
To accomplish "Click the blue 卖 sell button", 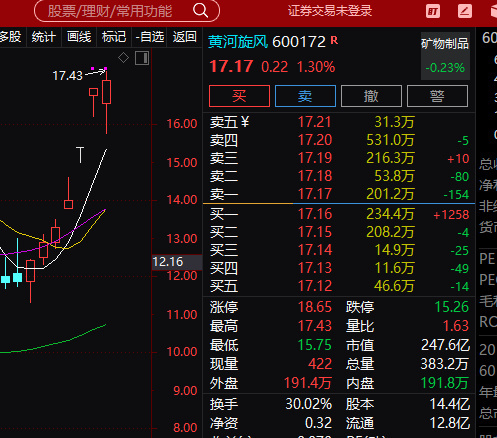I will click(305, 96).
